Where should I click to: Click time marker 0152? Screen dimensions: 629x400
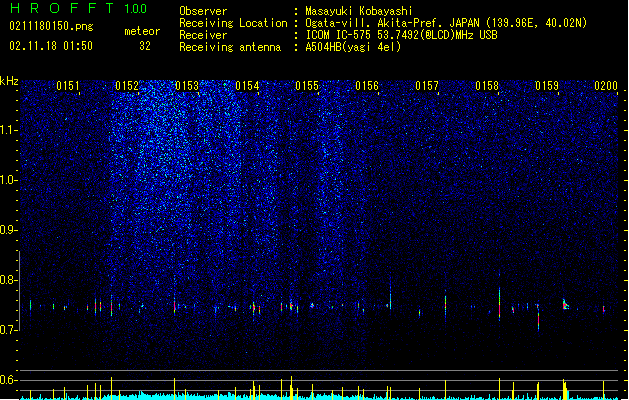coord(127,86)
